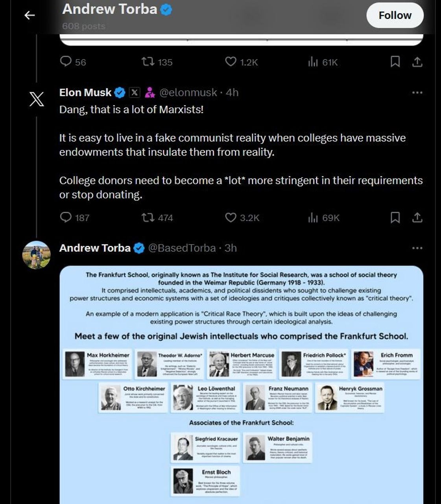
Task: Open the @elonmusk handle link
Action: pyautogui.click(x=188, y=93)
